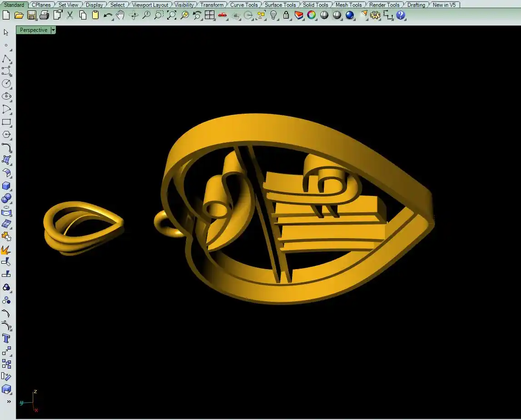This screenshot has height=420, width=521.
Task: Pick the Polygon tool in left toolbar
Action: pyautogui.click(x=6, y=135)
